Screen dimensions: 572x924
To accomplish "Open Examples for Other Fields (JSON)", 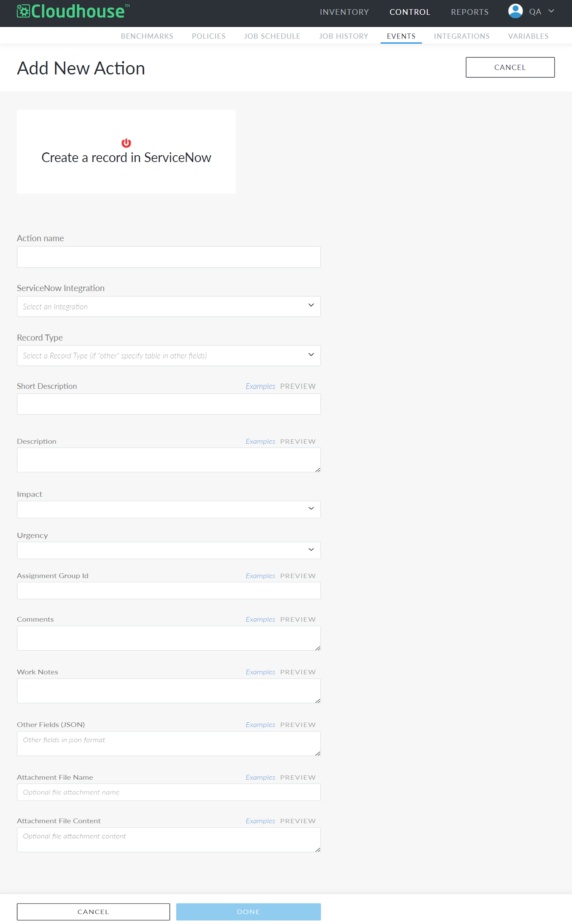I will pyautogui.click(x=260, y=725).
